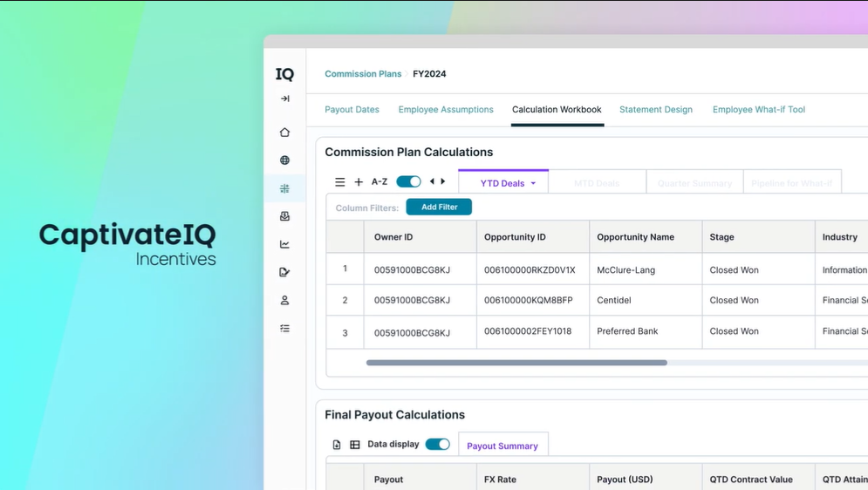The image size is (868, 490).
Task: Click the table layout icon near Data display
Action: click(355, 445)
